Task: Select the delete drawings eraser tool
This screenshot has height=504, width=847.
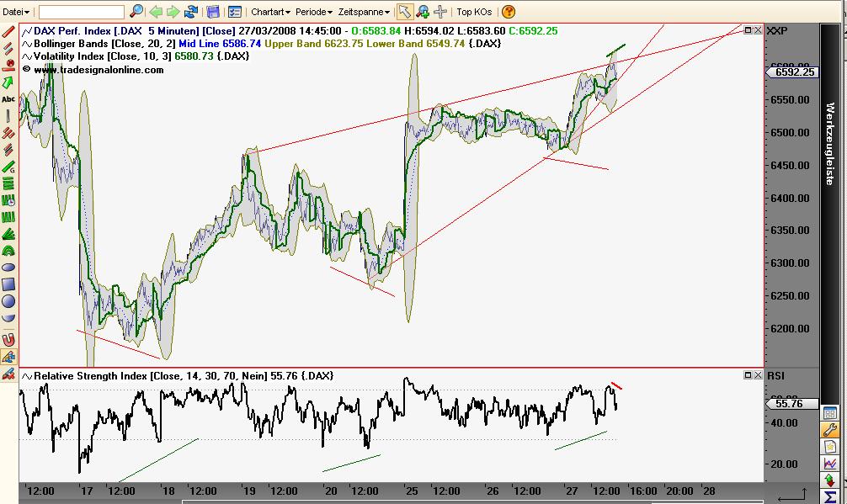Action: 8,374
